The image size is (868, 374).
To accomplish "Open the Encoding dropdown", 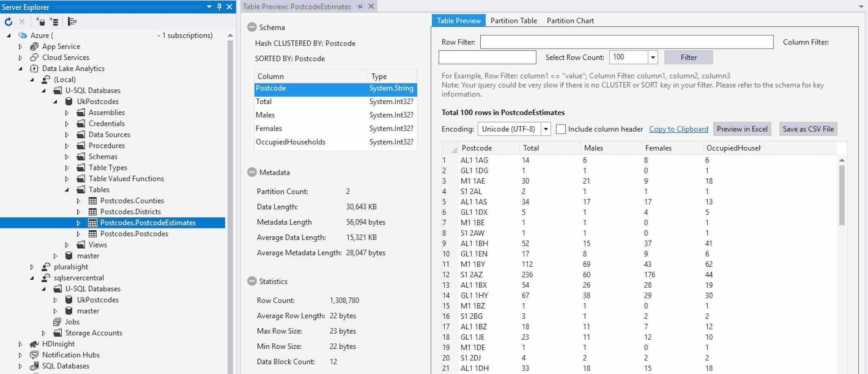I will (x=546, y=129).
